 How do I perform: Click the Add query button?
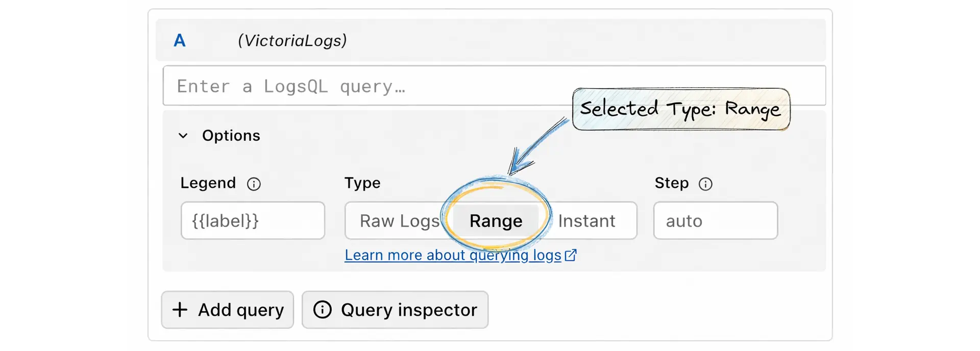point(228,310)
